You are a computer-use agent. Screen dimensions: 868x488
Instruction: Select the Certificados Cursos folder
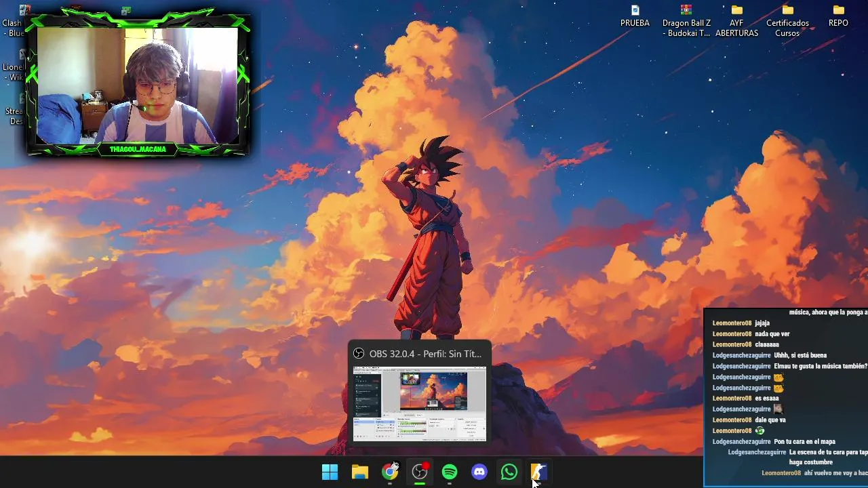(787, 21)
